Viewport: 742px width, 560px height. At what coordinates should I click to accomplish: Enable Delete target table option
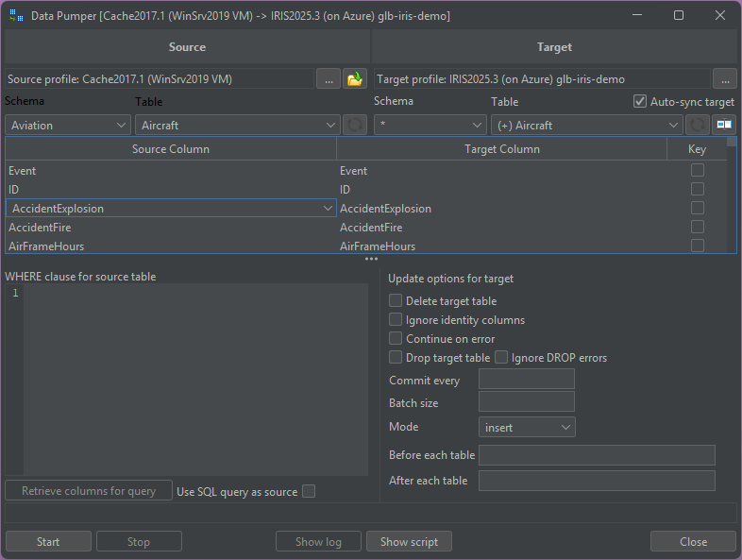click(396, 300)
